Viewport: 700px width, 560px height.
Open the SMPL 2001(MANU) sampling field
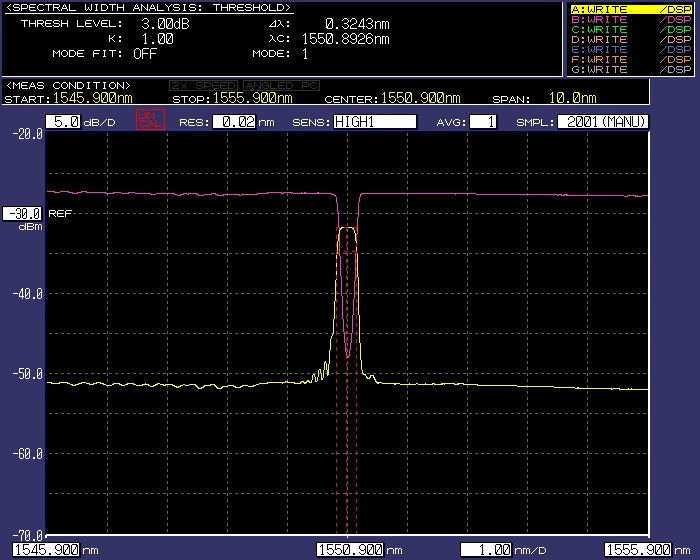pyautogui.click(x=602, y=122)
